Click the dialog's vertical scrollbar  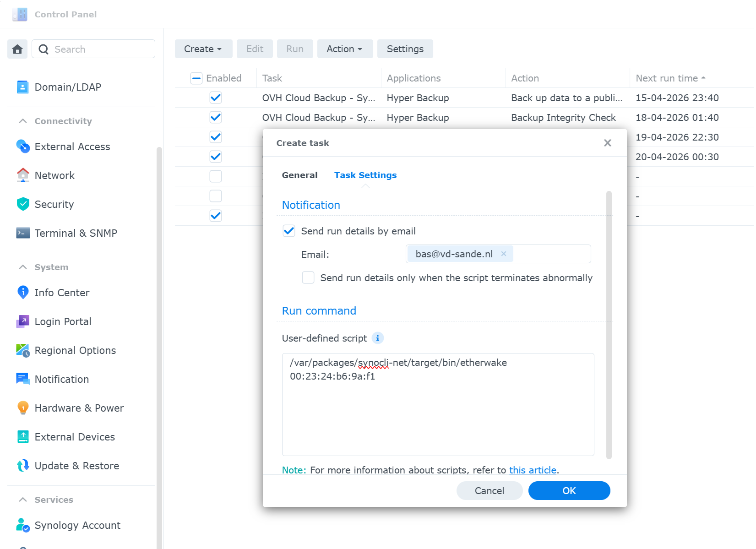(609, 325)
